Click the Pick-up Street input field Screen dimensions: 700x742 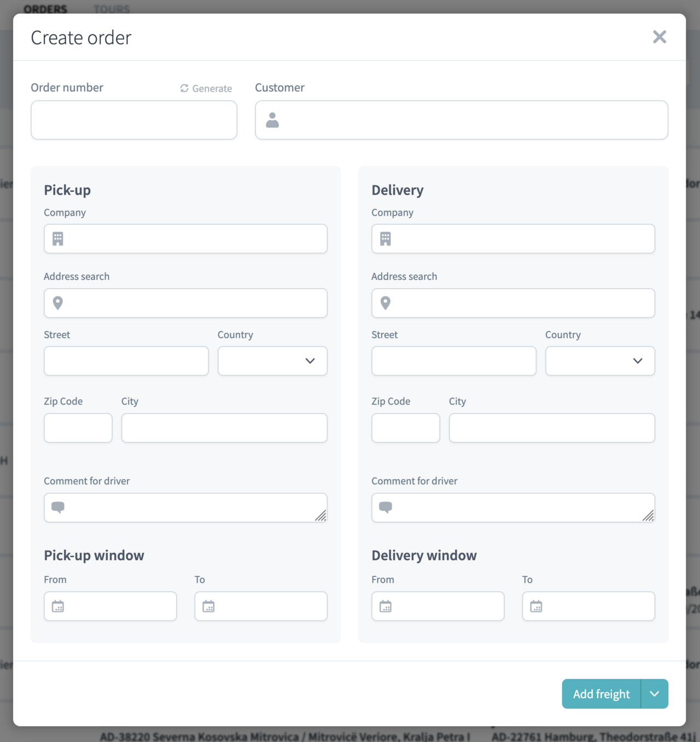pos(126,361)
